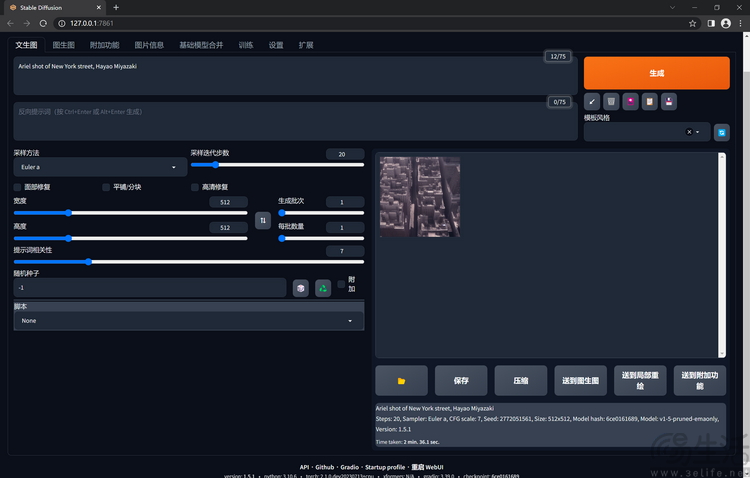
Task: Refresh the 模板风格 list with the blue icon
Action: point(721,132)
